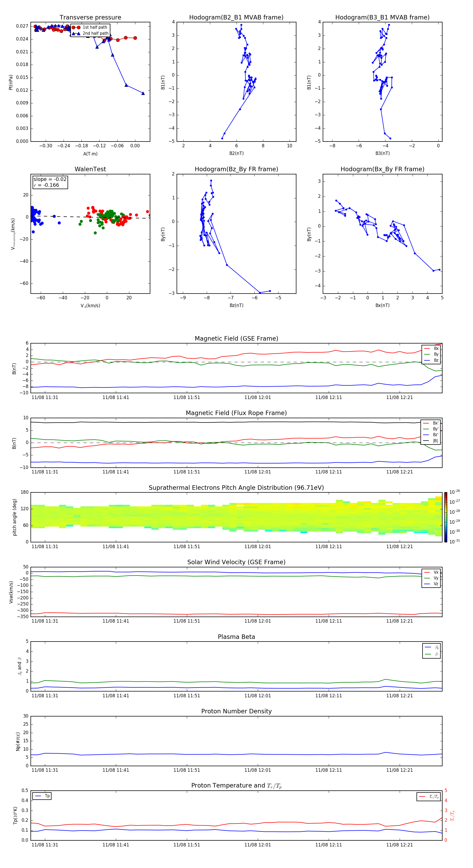Click the '2nd half path' legend entry

(x=90, y=33)
